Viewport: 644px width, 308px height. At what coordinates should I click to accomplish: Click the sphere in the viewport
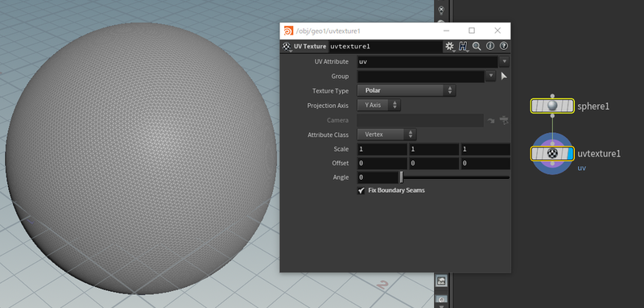pos(141,158)
